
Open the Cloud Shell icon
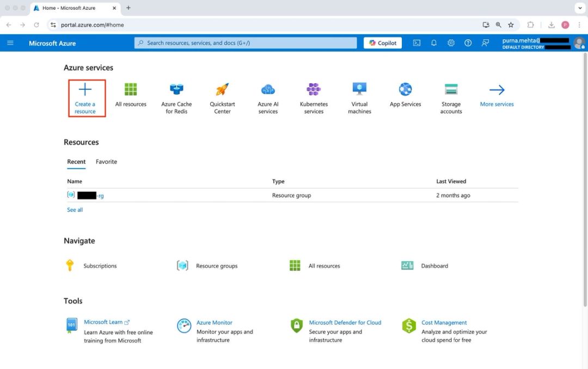pyautogui.click(x=416, y=42)
